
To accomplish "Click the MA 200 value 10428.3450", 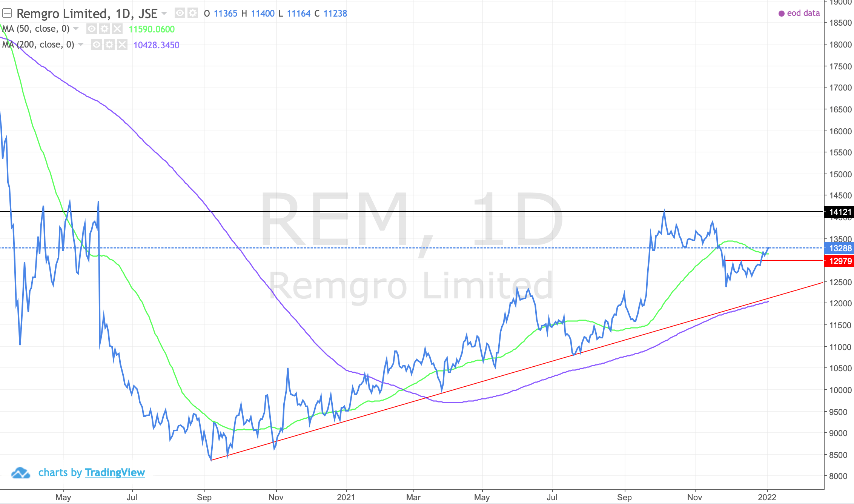I will click(x=157, y=45).
